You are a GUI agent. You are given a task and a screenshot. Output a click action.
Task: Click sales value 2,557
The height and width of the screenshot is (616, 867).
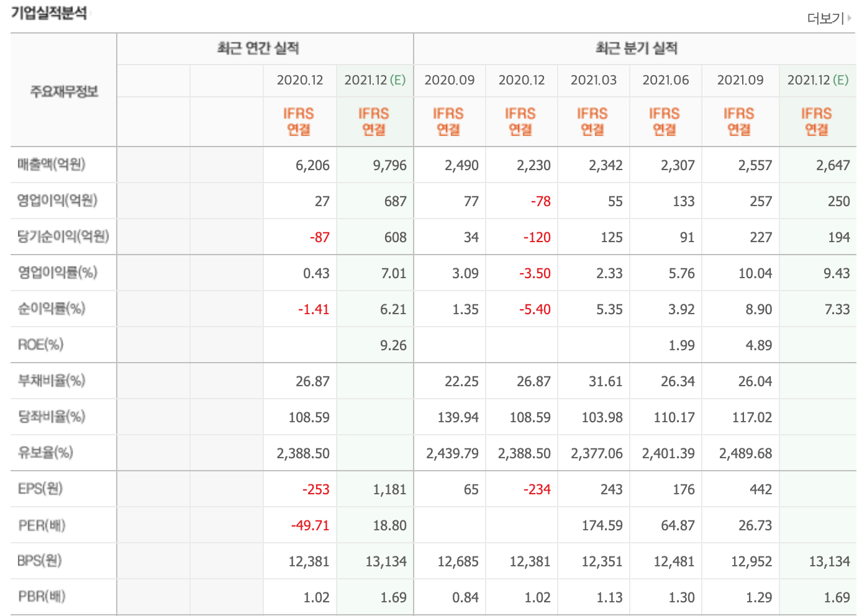[755, 166]
